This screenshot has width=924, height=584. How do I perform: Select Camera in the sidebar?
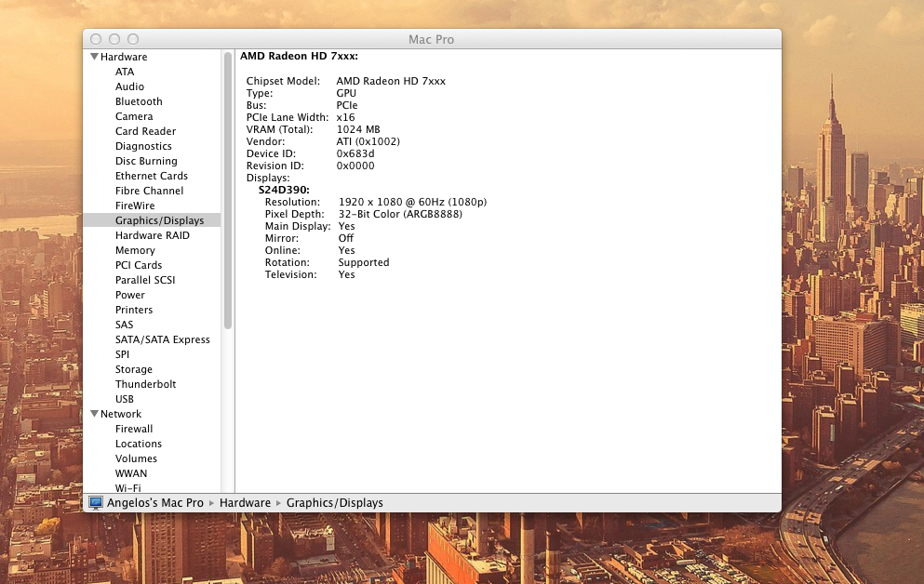pyautogui.click(x=134, y=116)
